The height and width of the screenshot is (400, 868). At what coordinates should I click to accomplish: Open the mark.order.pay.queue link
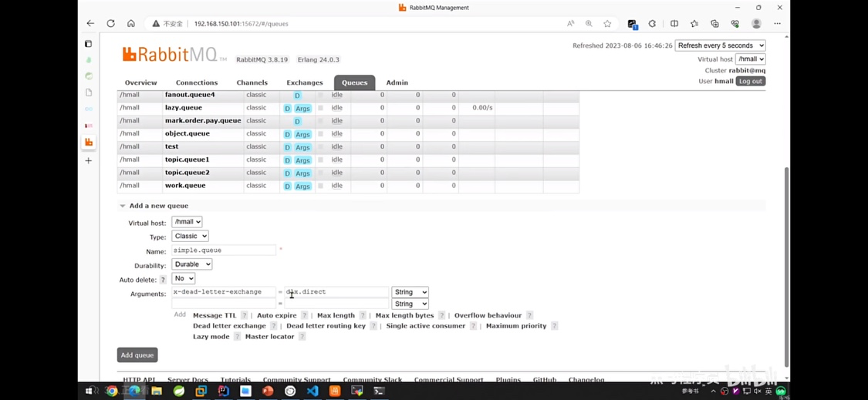[x=203, y=120]
